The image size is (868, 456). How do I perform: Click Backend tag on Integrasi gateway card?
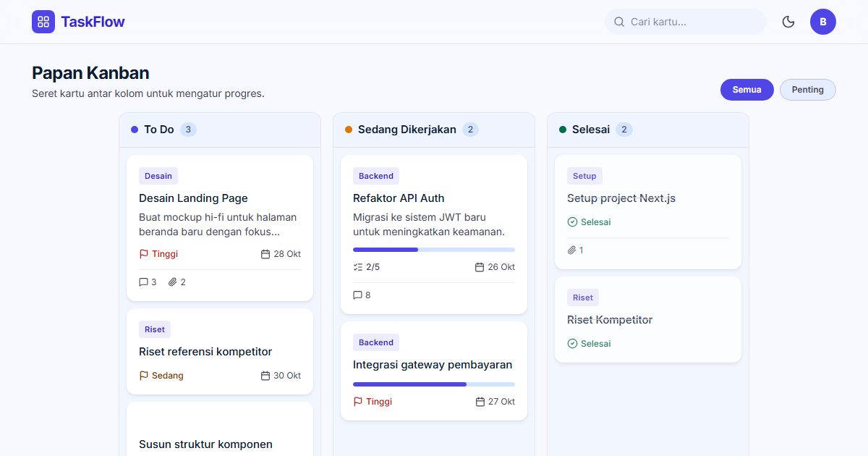click(376, 342)
